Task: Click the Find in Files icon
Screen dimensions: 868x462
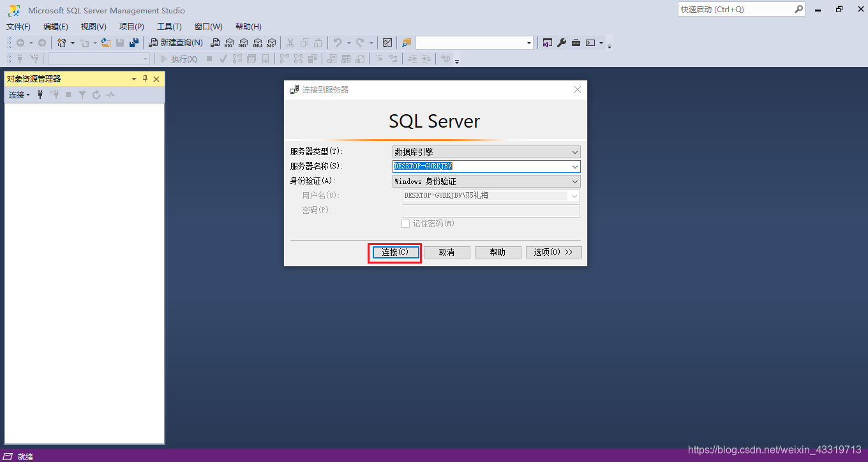Action: pos(407,43)
